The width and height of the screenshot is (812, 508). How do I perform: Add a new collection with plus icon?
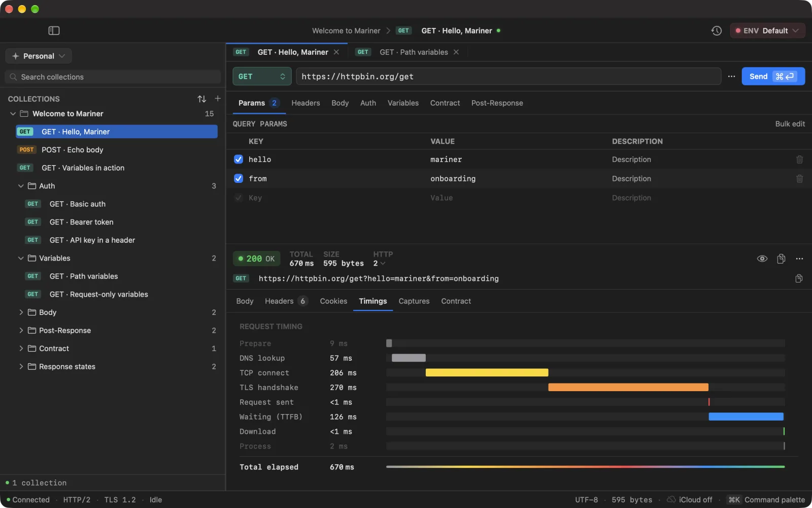tap(218, 99)
